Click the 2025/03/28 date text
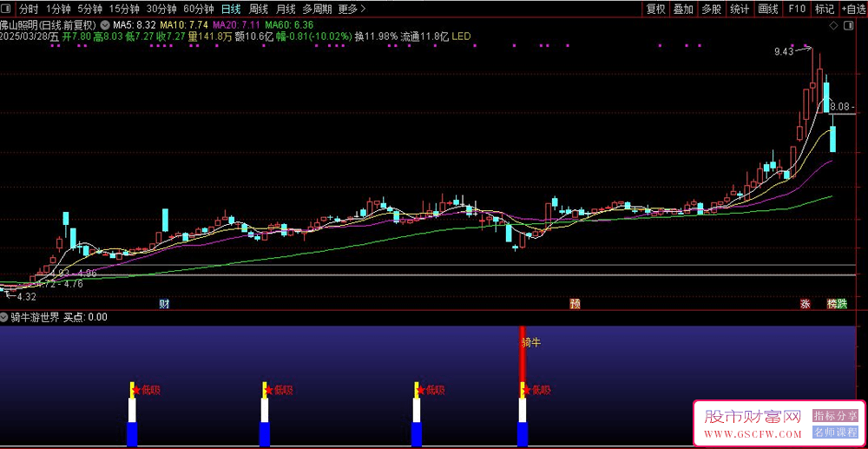This screenshot has height=449, width=868. point(23,36)
